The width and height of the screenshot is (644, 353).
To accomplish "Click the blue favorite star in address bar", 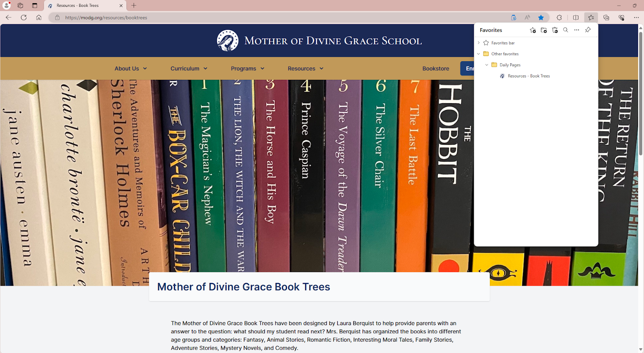I will point(541,18).
